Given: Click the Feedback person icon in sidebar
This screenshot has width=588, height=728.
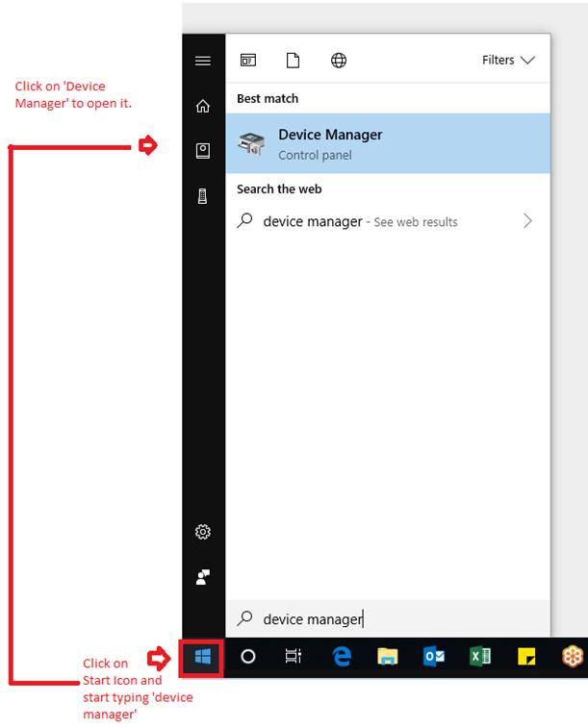Looking at the screenshot, I should click(203, 577).
